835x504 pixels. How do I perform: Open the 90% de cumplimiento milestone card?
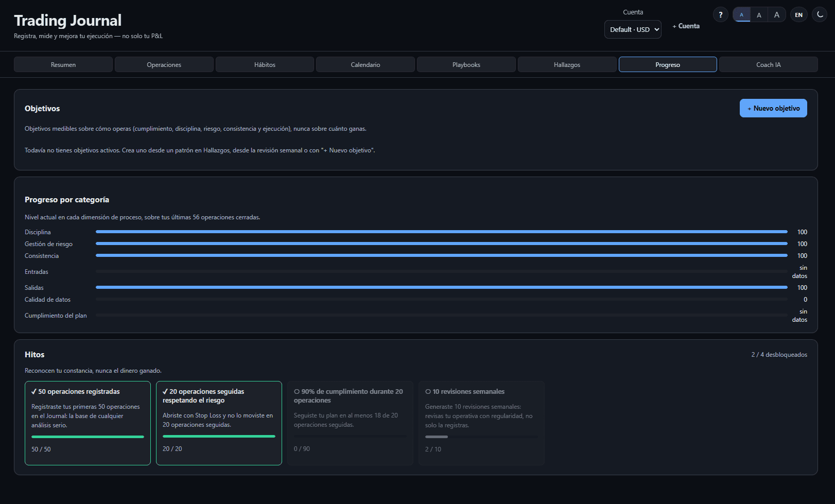(350, 423)
